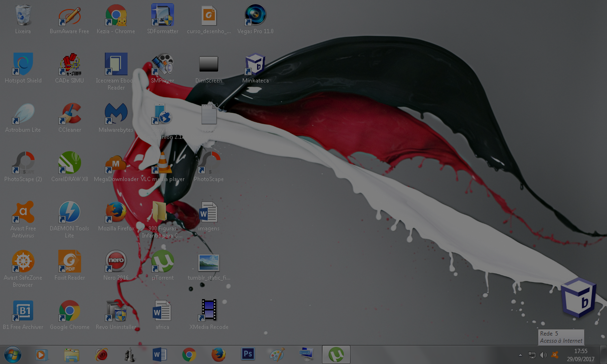Open the Nero 2016 desktop shortcut

click(116, 265)
